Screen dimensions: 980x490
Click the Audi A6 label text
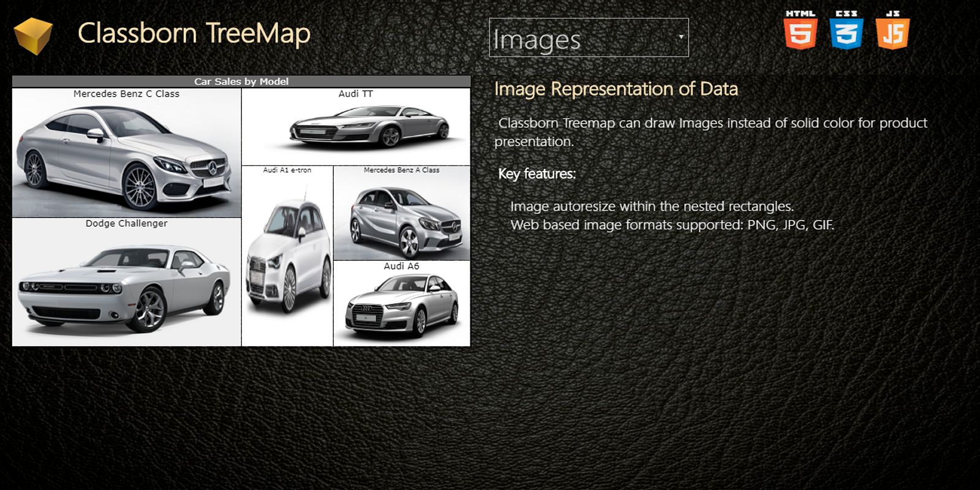pos(401,266)
